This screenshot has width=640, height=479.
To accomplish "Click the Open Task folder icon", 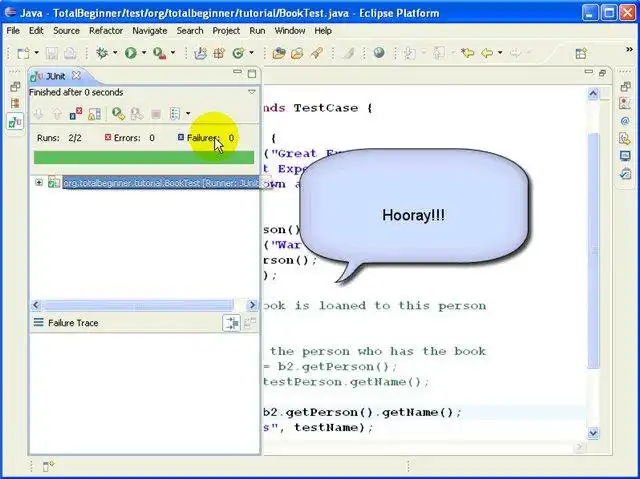I will [x=297, y=53].
